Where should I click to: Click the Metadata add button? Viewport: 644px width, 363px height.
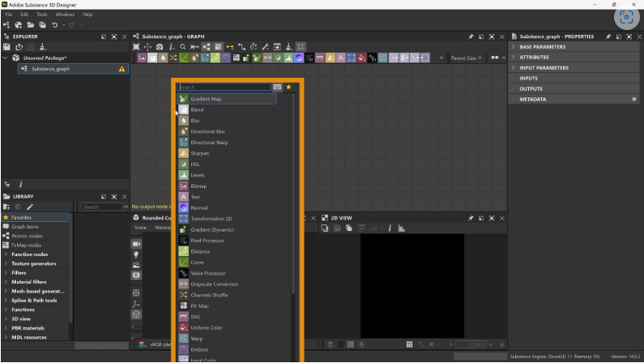(x=634, y=99)
